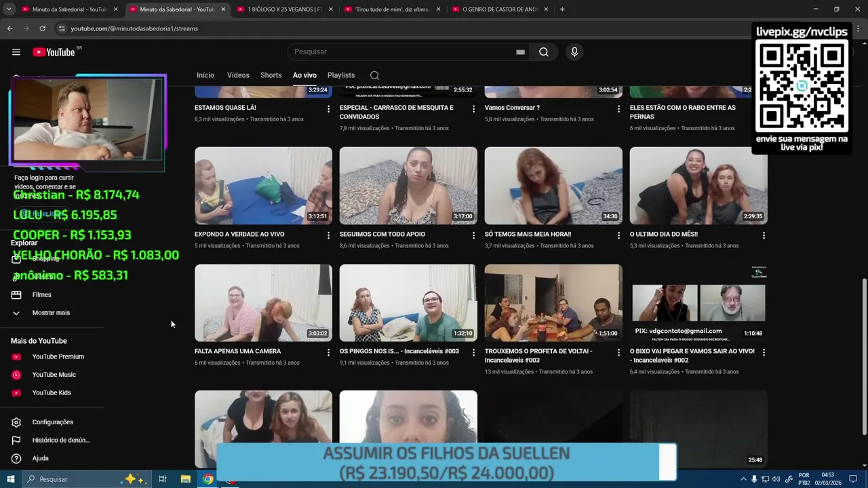The image size is (868, 488).
Task: Start voice search with the microphone
Action: tap(574, 52)
